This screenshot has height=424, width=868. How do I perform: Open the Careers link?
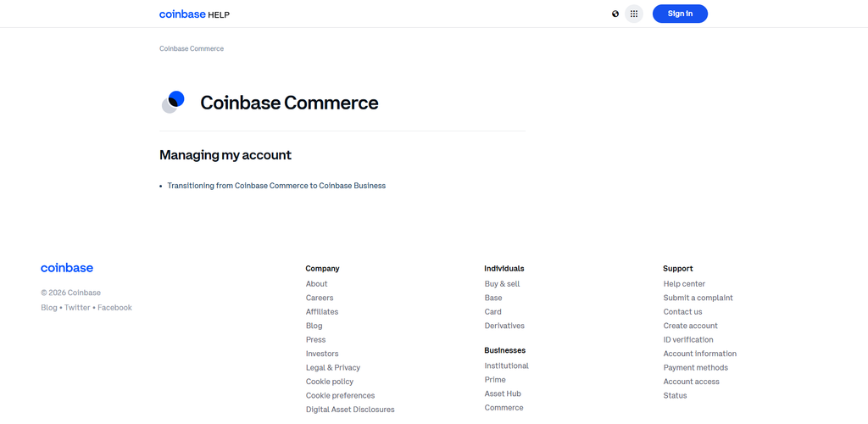(x=320, y=298)
